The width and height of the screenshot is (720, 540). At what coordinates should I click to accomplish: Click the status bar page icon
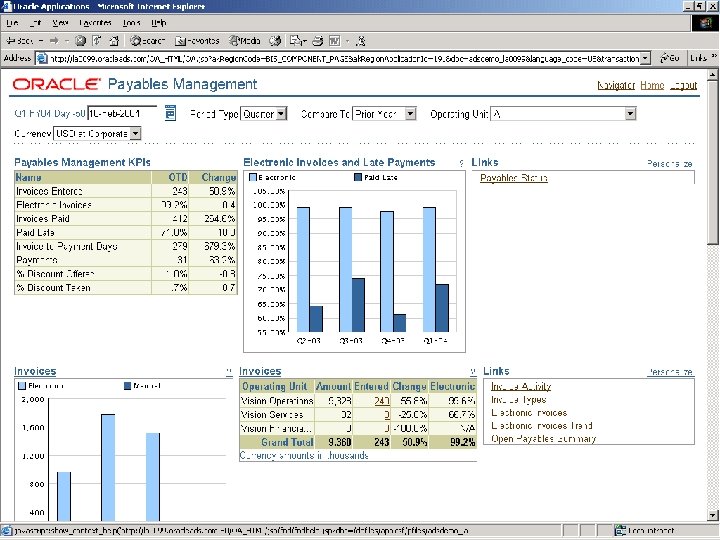coord(6,531)
